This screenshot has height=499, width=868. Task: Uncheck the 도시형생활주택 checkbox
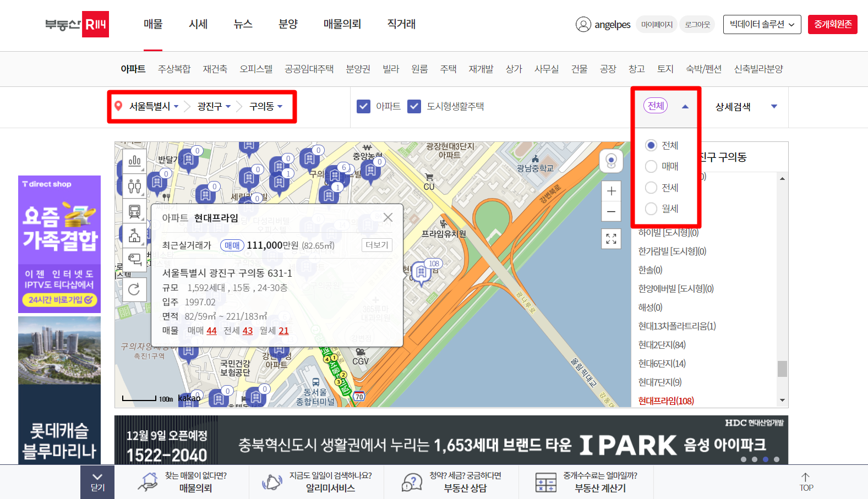pyautogui.click(x=414, y=106)
